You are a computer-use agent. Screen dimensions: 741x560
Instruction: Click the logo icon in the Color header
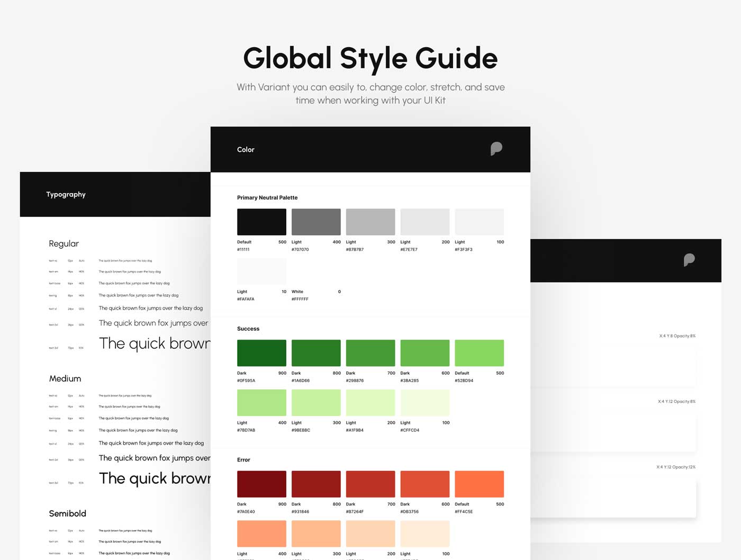pyautogui.click(x=496, y=149)
